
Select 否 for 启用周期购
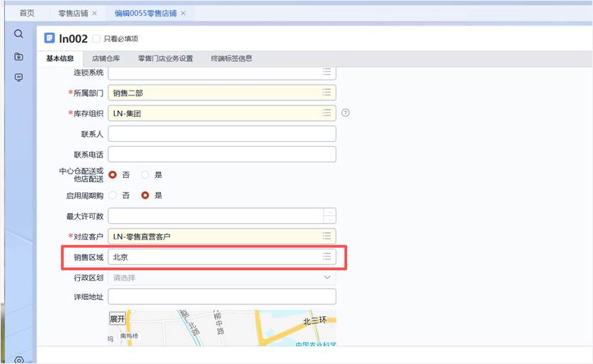[113, 195]
